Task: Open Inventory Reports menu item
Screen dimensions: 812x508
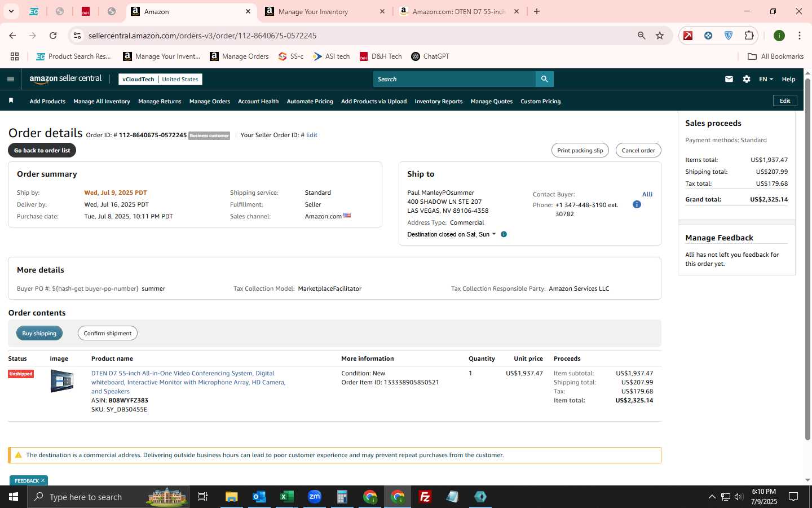Action: (x=438, y=102)
